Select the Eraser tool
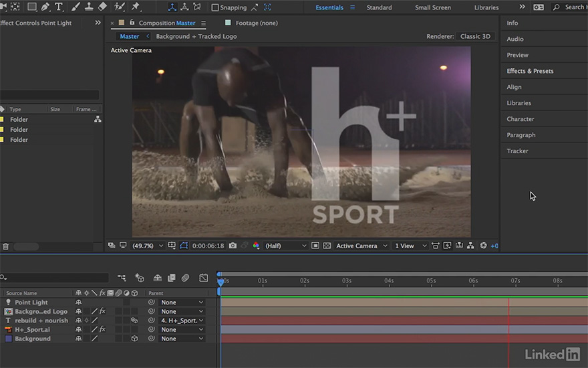This screenshot has height=368, width=588. (x=102, y=7)
